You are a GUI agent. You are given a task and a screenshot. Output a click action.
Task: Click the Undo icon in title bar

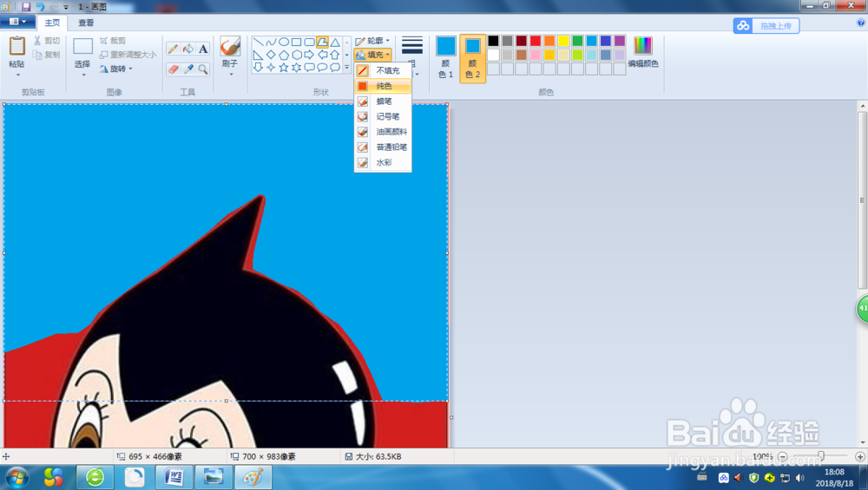coord(40,7)
